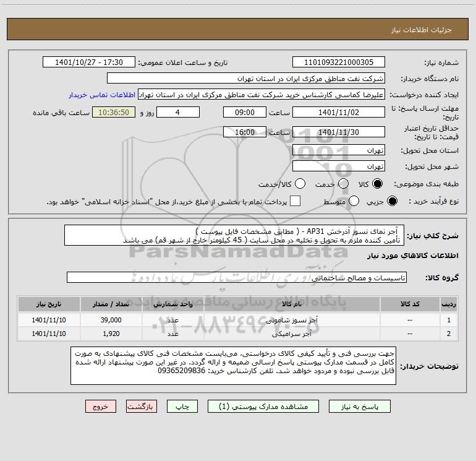Toggle the اسناد خزانه اسلامی payment checkbox
Viewport: 476px width, 461px height.
pos(295,201)
